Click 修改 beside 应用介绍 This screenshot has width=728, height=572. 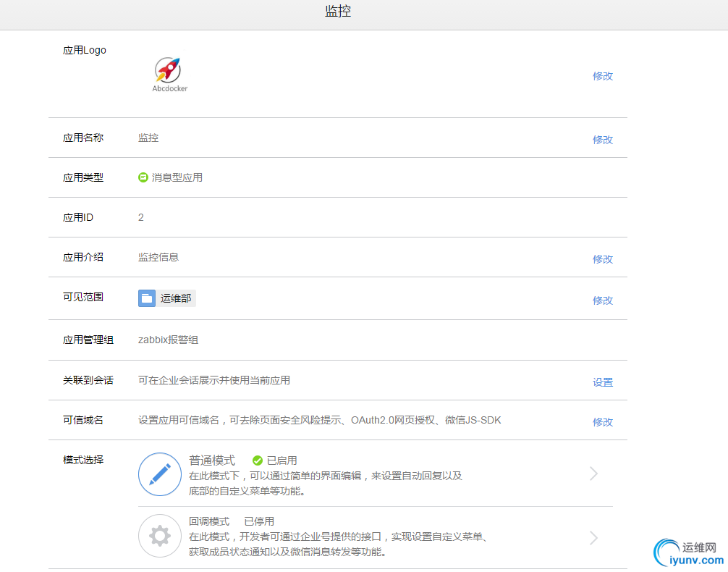(x=603, y=258)
